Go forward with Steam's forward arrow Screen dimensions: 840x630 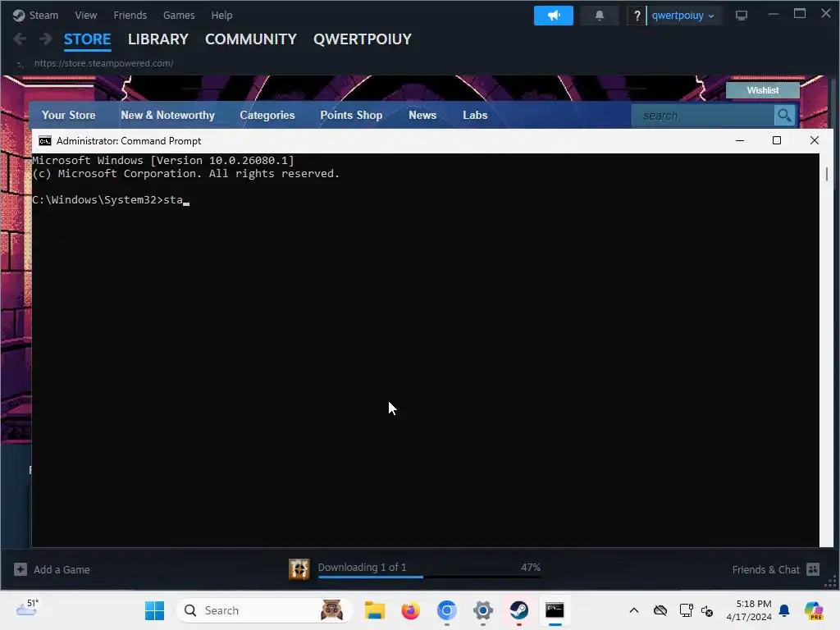point(46,39)
